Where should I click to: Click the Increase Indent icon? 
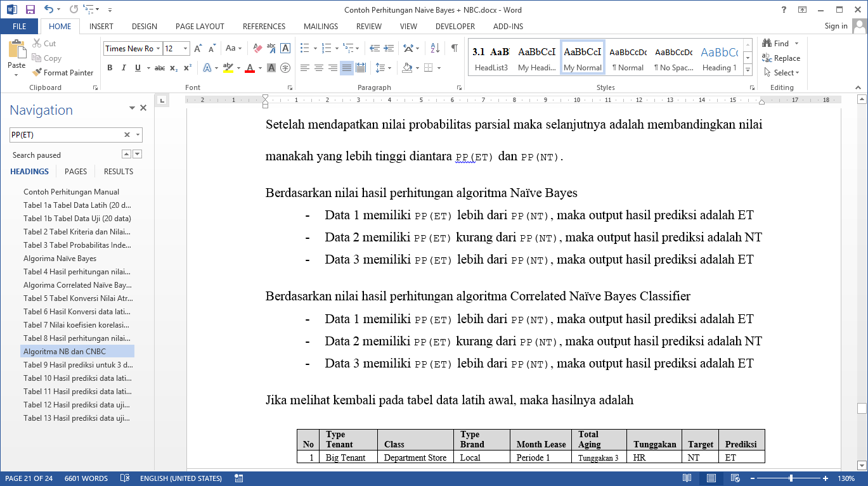click(x=388, y=48)
